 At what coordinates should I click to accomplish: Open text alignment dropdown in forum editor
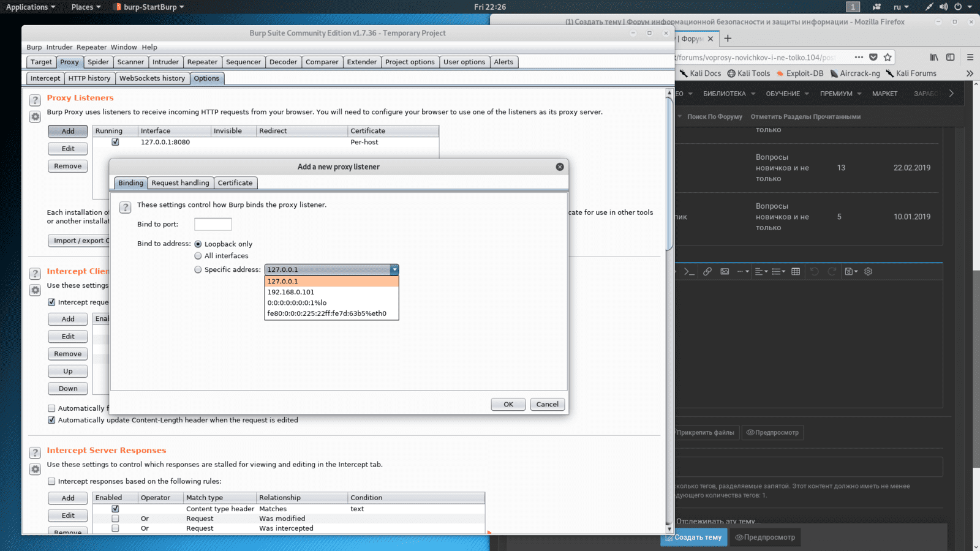coord(761,271)
